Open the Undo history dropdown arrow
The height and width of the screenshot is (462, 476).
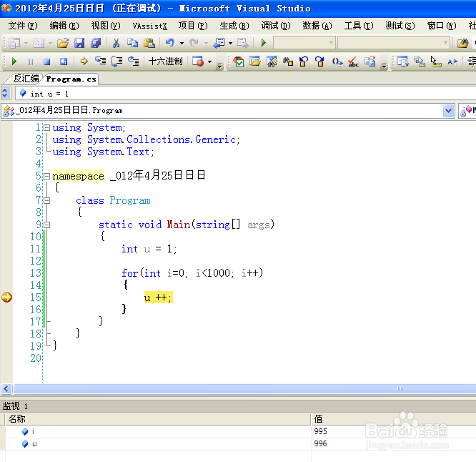182,43
